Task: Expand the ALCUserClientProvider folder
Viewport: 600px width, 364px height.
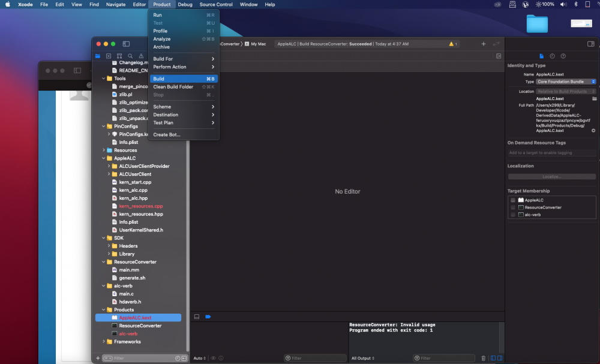Action: tap(109, 166)
